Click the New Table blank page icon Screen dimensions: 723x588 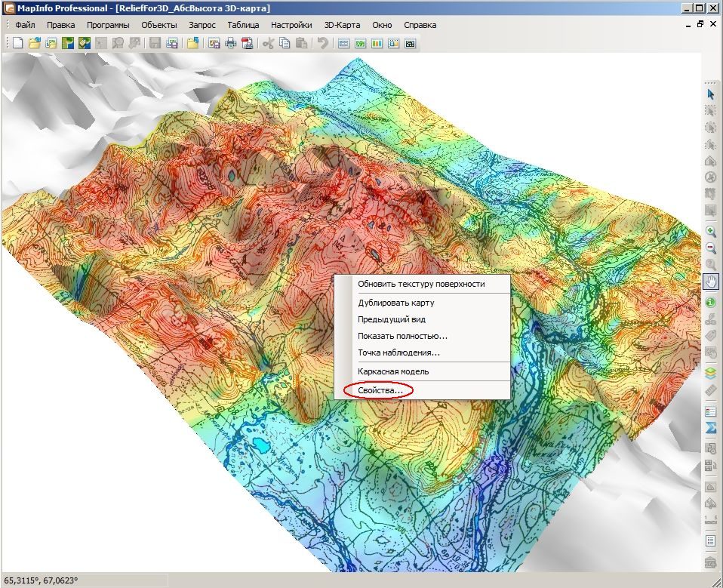(x=17, y=43)
